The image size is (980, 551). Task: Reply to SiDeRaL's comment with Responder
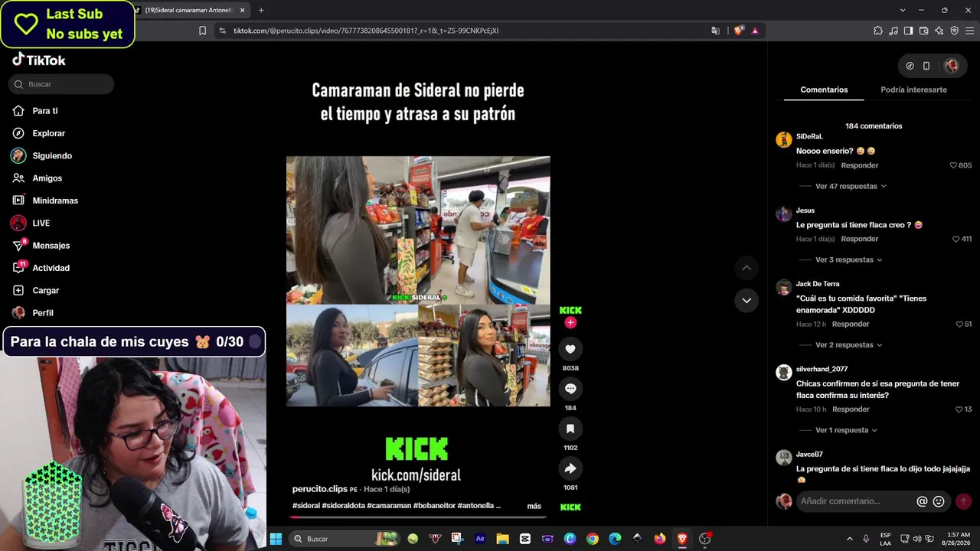(860, 165)
